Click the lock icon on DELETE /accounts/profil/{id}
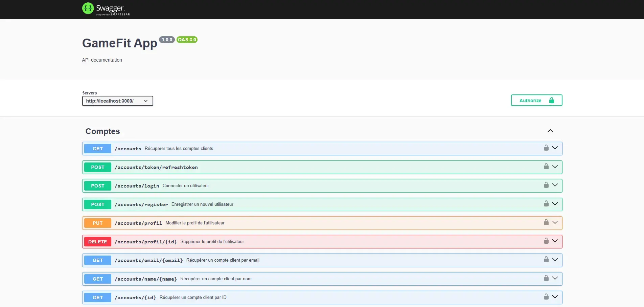 [546, 241]
